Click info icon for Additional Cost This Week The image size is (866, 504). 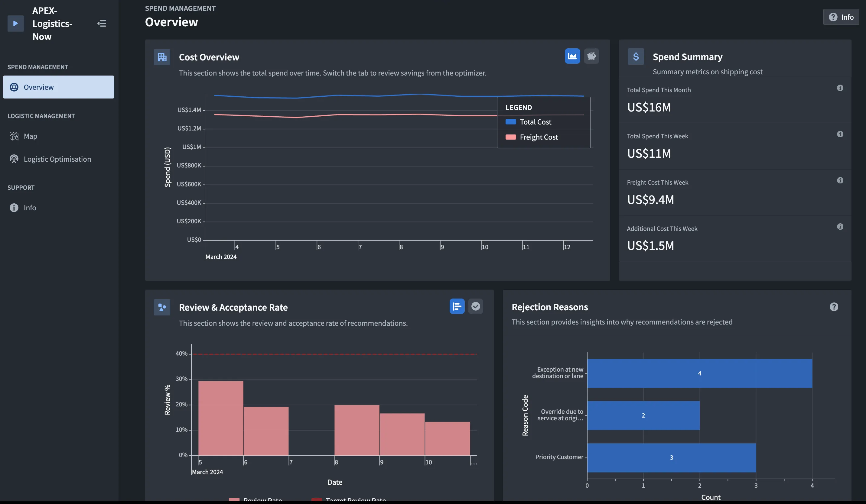click(840, 227)
